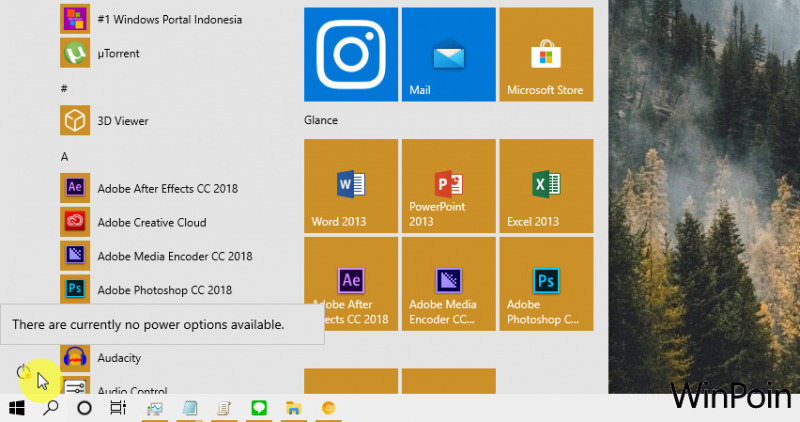Open File Explorer on the taskbar
The height and width of the screenshot is (422, 800).
pyautogui.click(x=293, y=408)
